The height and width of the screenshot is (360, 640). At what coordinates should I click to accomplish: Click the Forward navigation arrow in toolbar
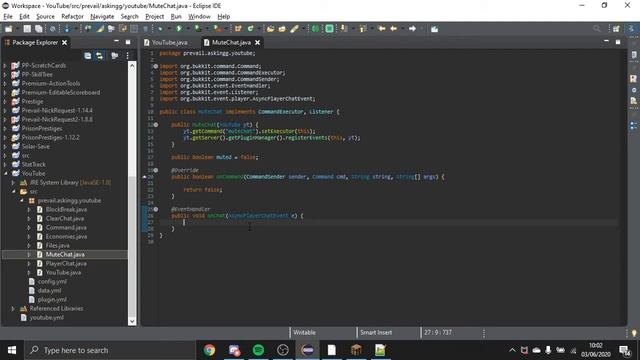pyautogui.click(x=412, y=29)
